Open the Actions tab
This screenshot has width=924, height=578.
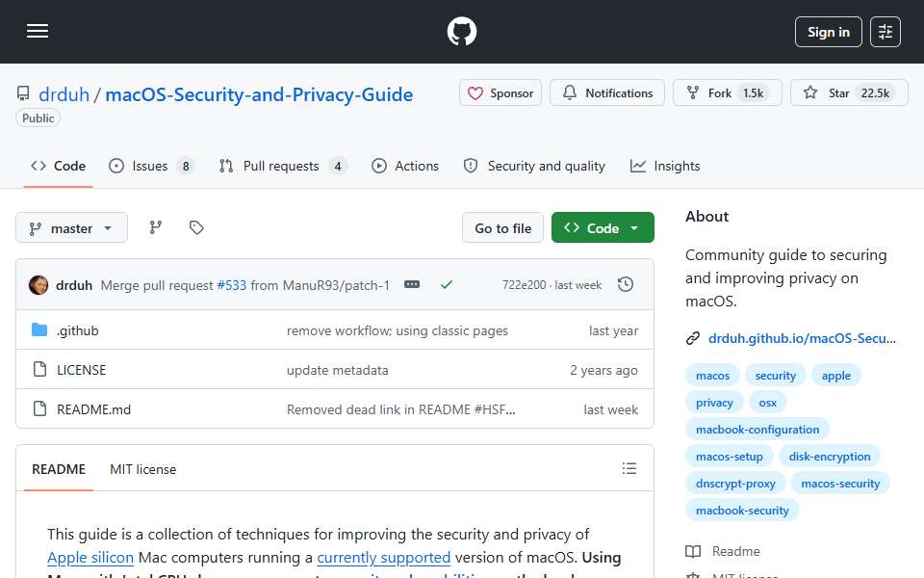[405, 167]
